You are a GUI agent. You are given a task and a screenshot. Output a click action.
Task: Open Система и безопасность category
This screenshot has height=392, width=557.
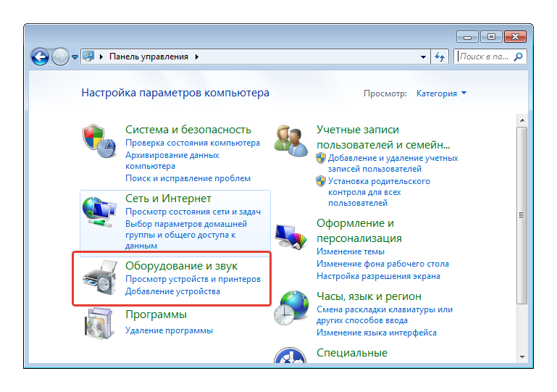click(188, 130)
